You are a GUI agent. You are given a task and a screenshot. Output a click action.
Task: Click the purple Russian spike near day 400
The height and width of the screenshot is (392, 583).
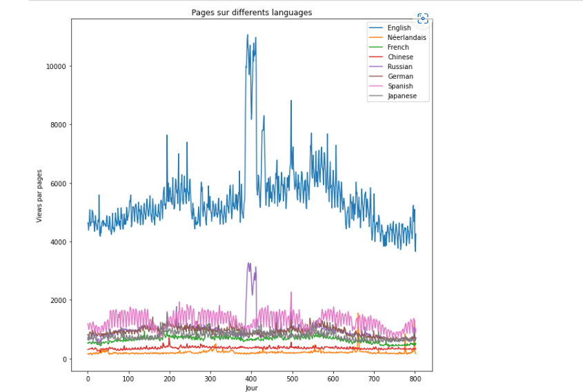click(249, 264)
